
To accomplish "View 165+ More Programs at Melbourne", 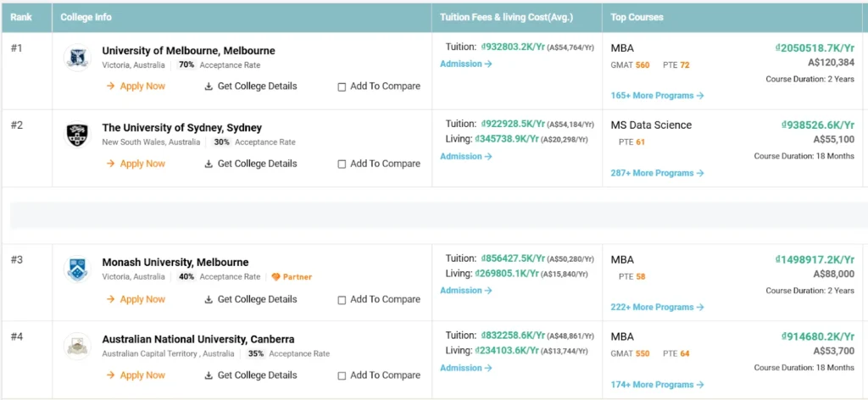I will (x=657, y=95).
